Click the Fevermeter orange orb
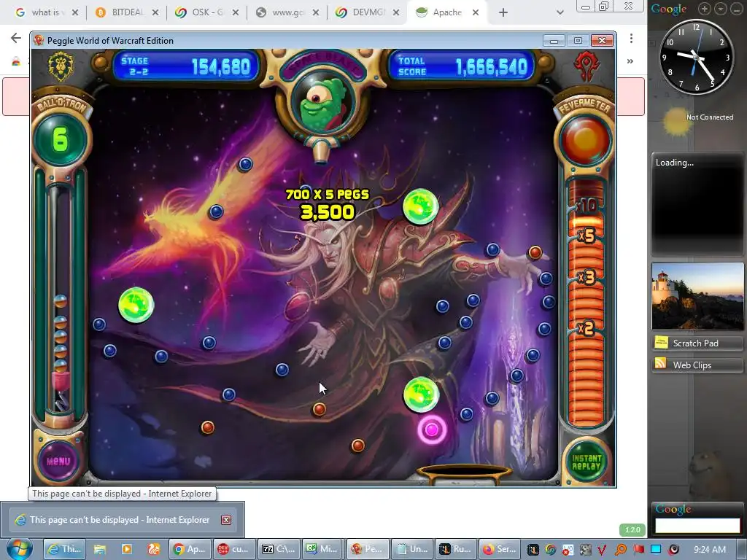This screenshot has height=560, width=747. (x=585, y=139)
